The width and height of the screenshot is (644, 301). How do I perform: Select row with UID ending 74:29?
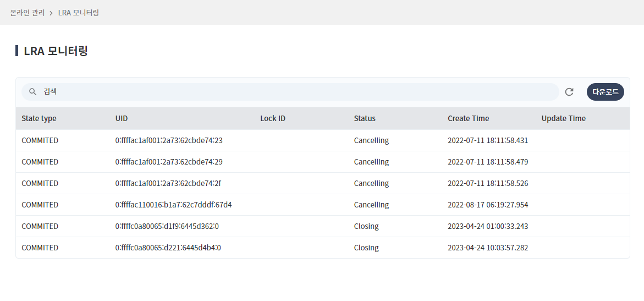(x=169, y=162)
